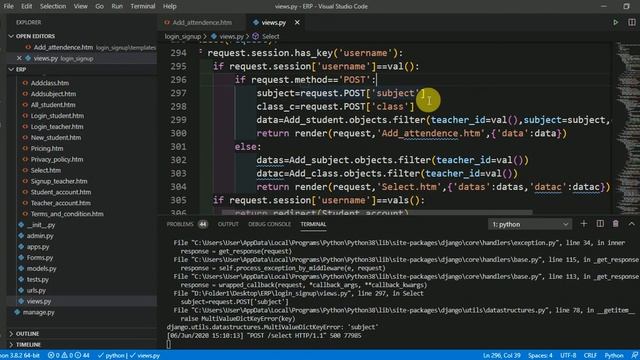640x360 pixels.
Task: Switch to the Debug Console tab
Action: click(x=269, y=224)
